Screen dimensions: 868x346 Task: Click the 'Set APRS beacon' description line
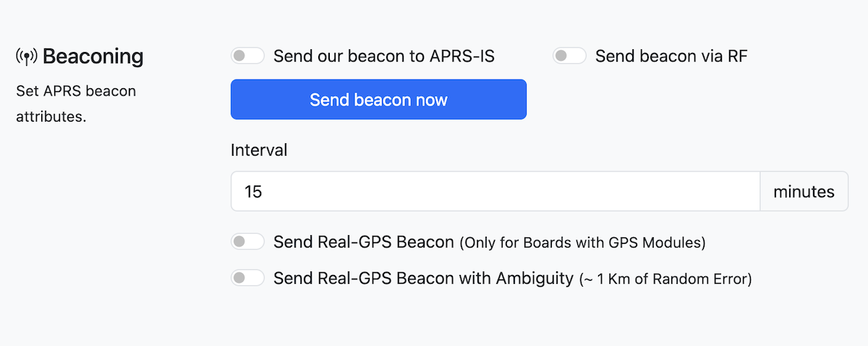click(x=76, y=91)
